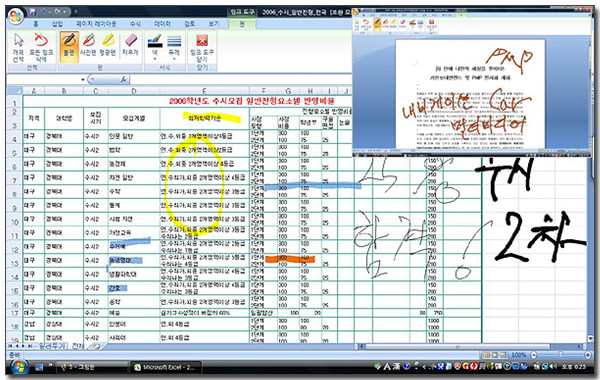600x380 pixels.
Task: Activate the yellow 형광펜 highlighter tool
Action: (x=108, y=47)
